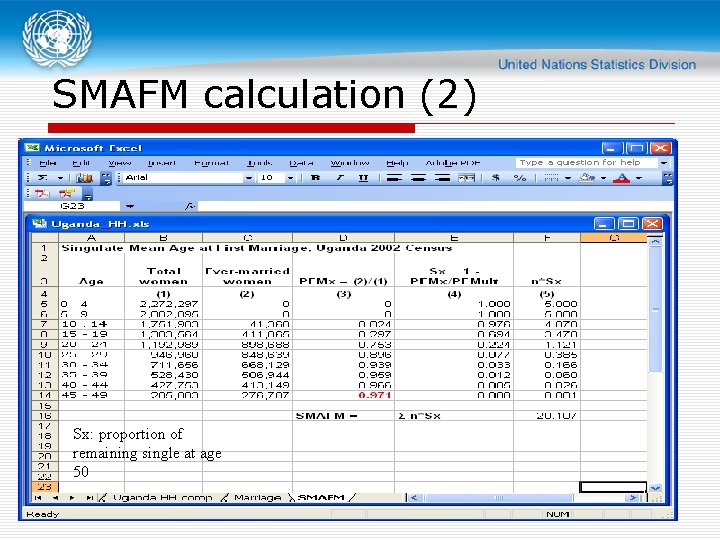This screenshot has height=540, width=720.
Task: Select column A header
Action: 91,238
